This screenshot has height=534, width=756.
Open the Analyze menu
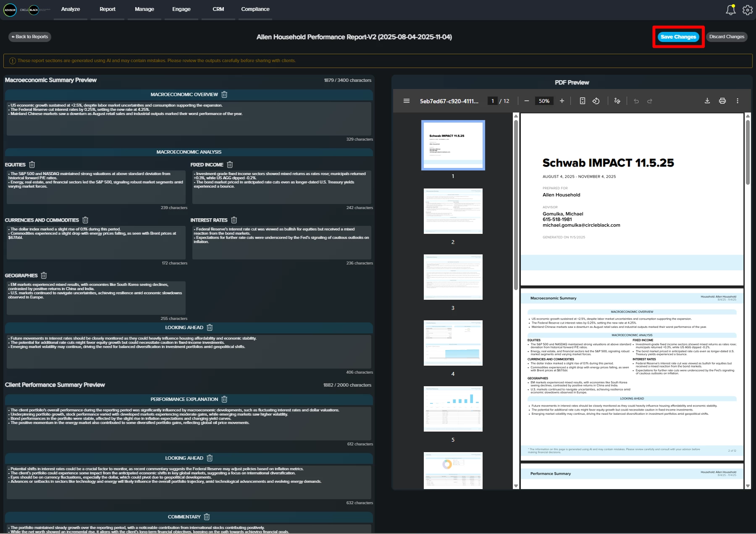pyautogui.click(x=71, y=9)
